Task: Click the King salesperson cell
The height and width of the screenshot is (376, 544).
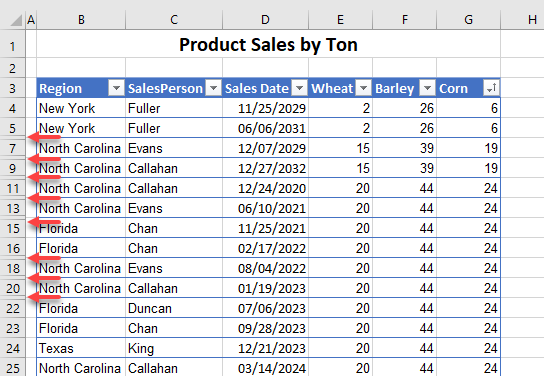Action: [x=174, y=348]
